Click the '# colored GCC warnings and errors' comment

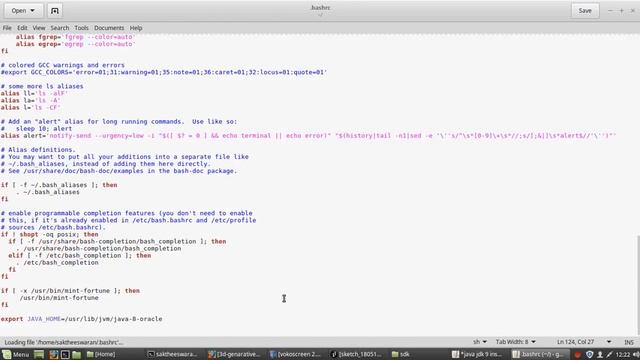point(63,65)
